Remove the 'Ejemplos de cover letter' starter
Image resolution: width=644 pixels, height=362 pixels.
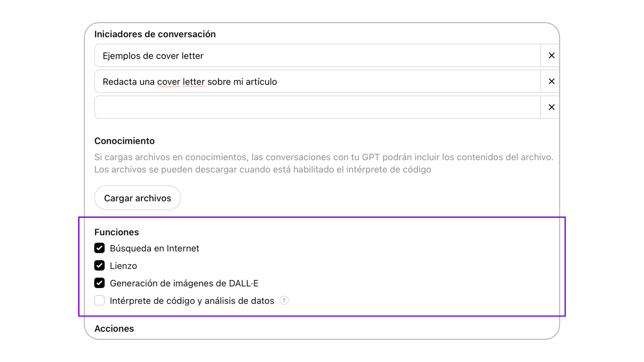551,56
